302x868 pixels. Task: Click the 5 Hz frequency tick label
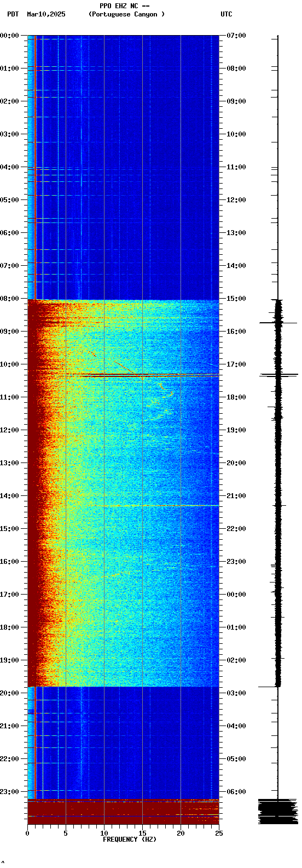(66, 833)
